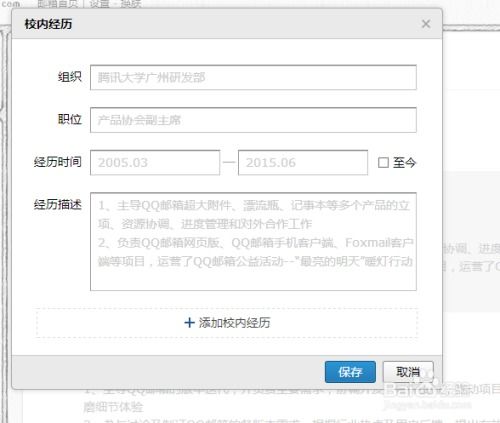Click the 经历时间 label
Image resolution: width=500 pixels, height=423 pixels.
pyautogui.click(x=58, y=162)
